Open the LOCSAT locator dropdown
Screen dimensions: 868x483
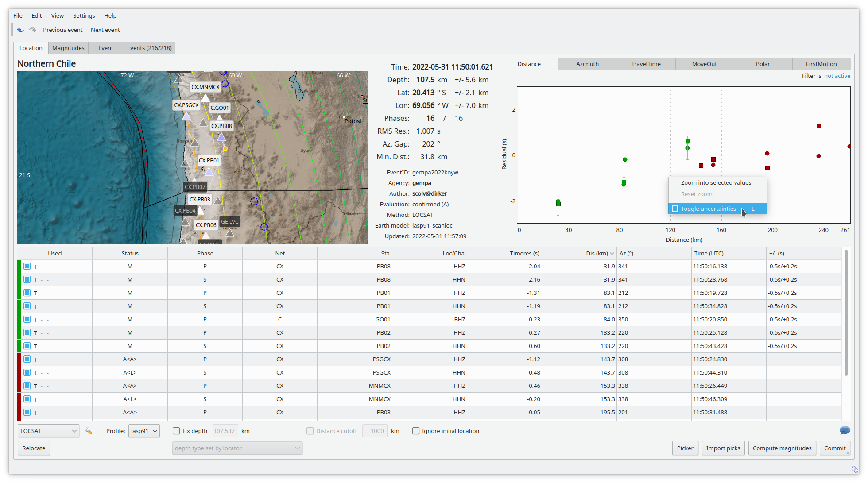point(48,431)
